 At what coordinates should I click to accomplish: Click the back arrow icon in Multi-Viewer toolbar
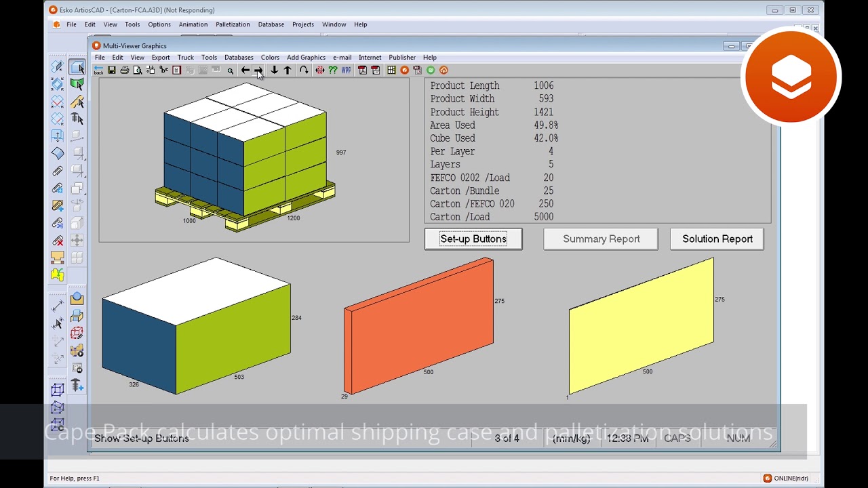click(x=98, y=70)
